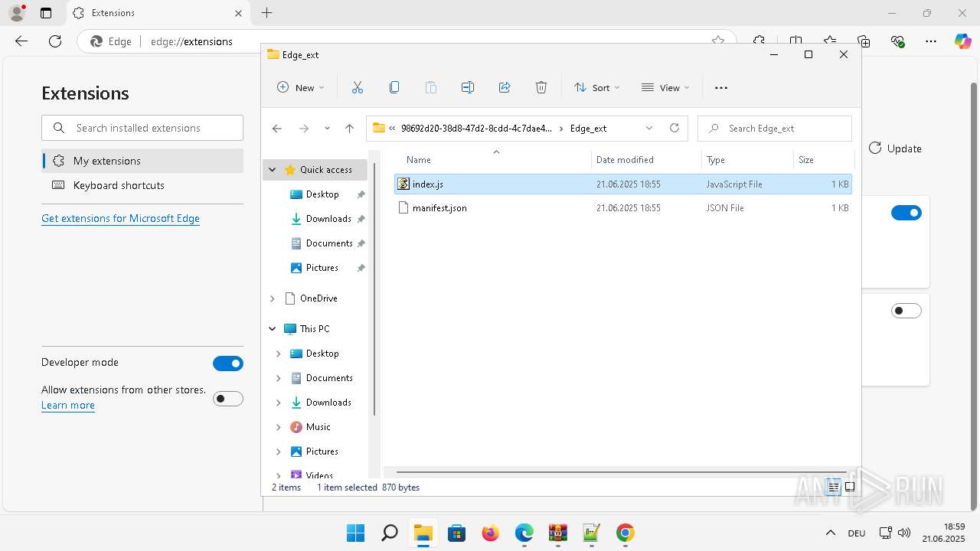980x551 pixels.
Task: Click the Update extensions button
Action: coord(895,148)
